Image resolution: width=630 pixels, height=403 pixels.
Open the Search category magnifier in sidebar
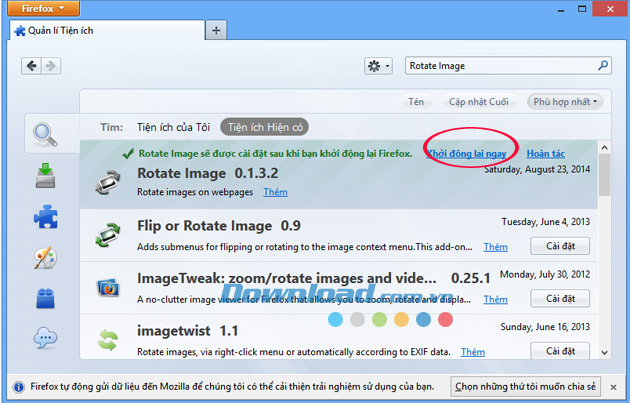coord(45,135)
